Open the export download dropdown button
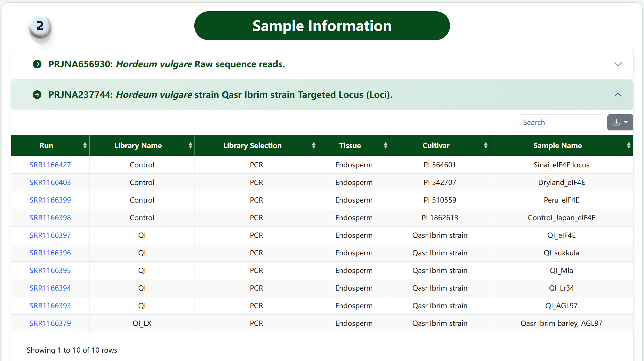 coord(620,122)
